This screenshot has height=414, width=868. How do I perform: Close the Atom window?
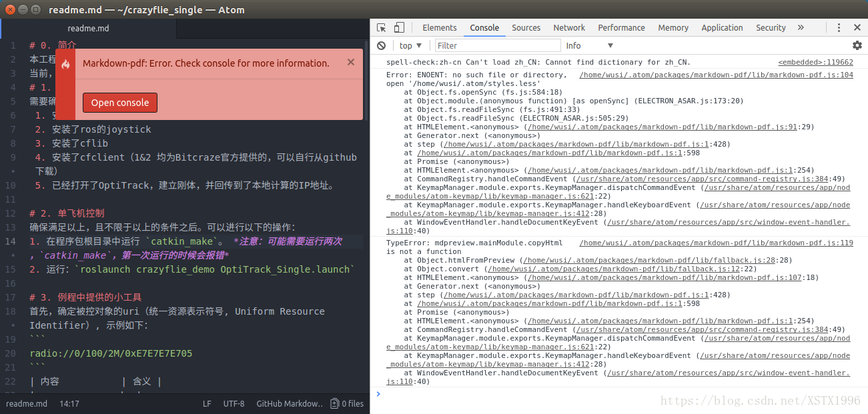point(9,9)
